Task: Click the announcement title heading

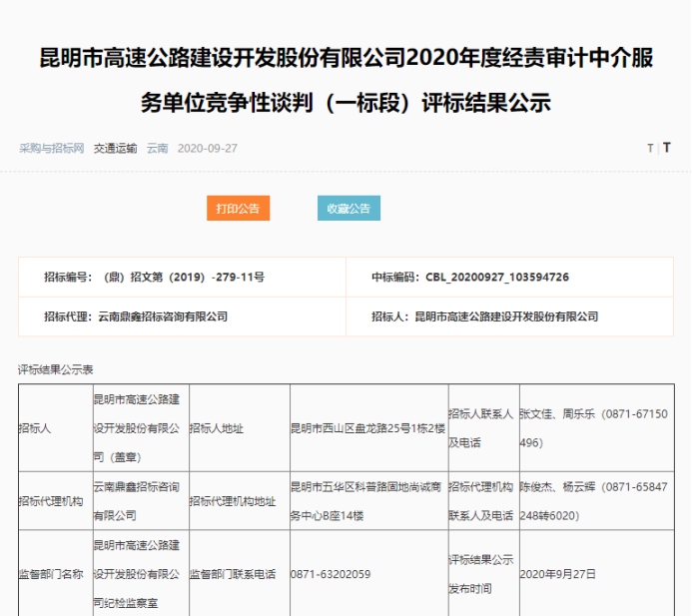Action: (346, 80)
